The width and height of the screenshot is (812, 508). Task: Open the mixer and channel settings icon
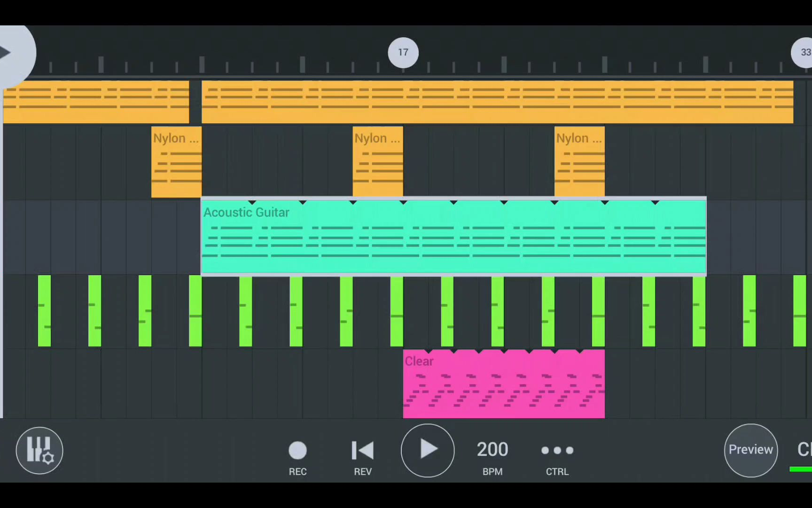[x=39, y=450]
